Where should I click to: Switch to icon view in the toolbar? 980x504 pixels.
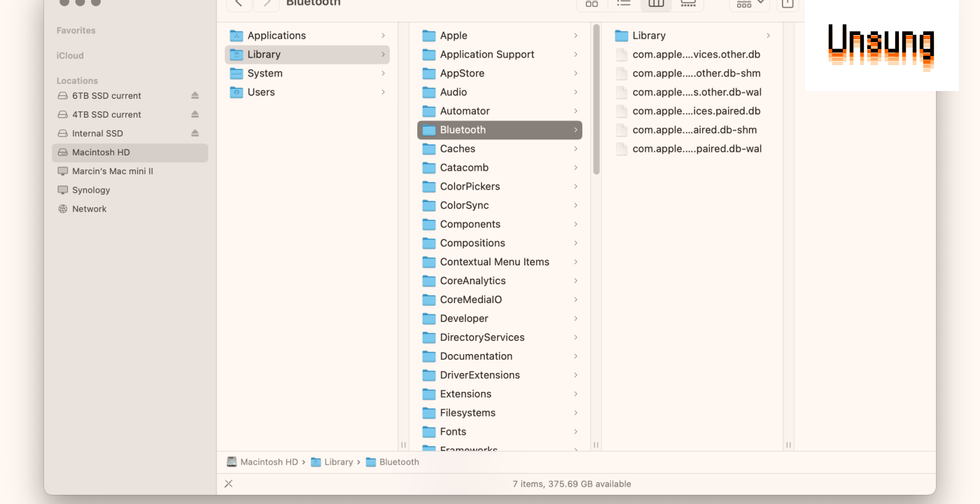591,4
